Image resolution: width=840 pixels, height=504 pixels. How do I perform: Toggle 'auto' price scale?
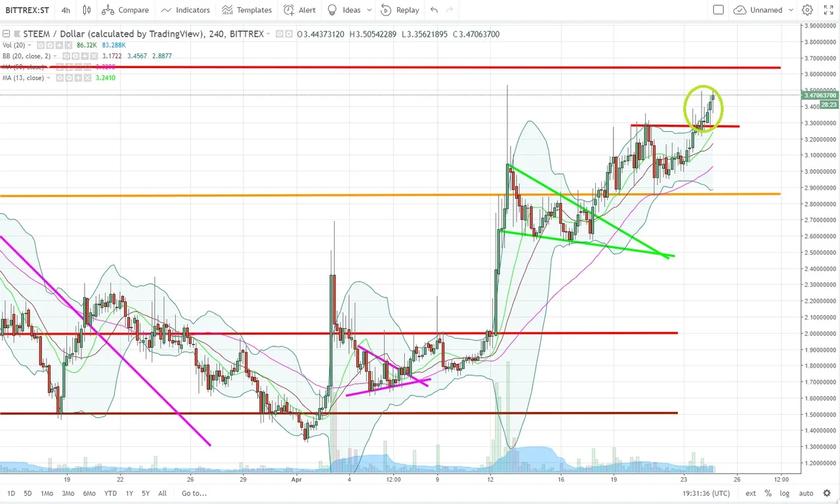coord(806,493)
